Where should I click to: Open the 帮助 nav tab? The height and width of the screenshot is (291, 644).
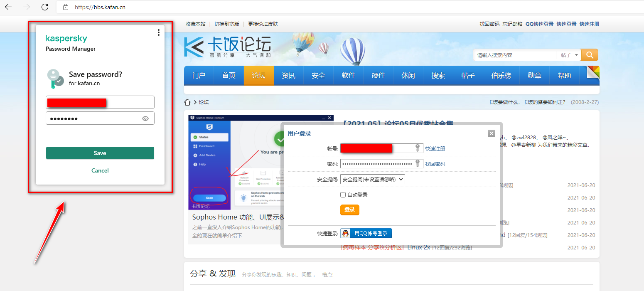click(565, 76)
